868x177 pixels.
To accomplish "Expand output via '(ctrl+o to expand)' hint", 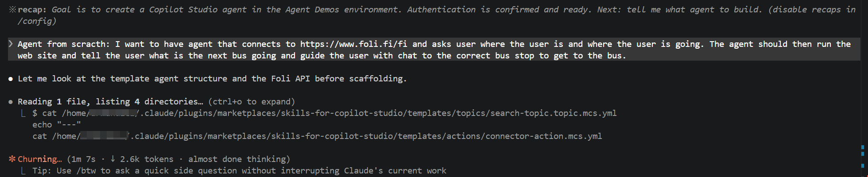I will point(251,102).
